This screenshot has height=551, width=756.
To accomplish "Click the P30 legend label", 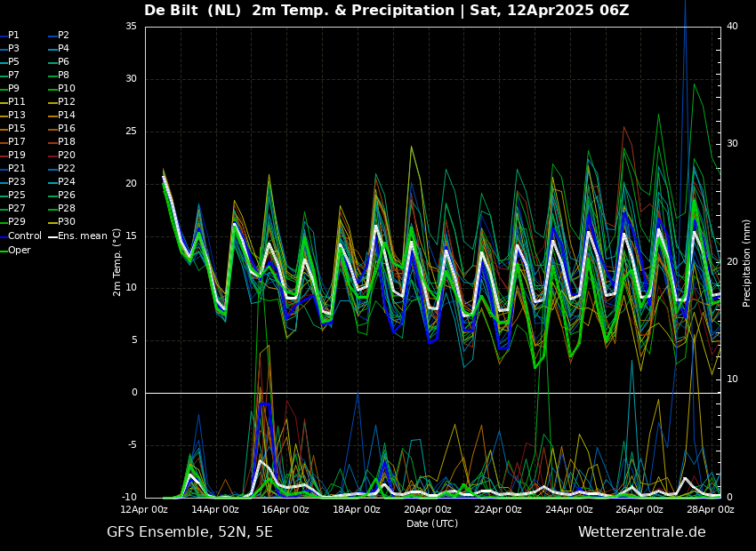I will [62, 221].
